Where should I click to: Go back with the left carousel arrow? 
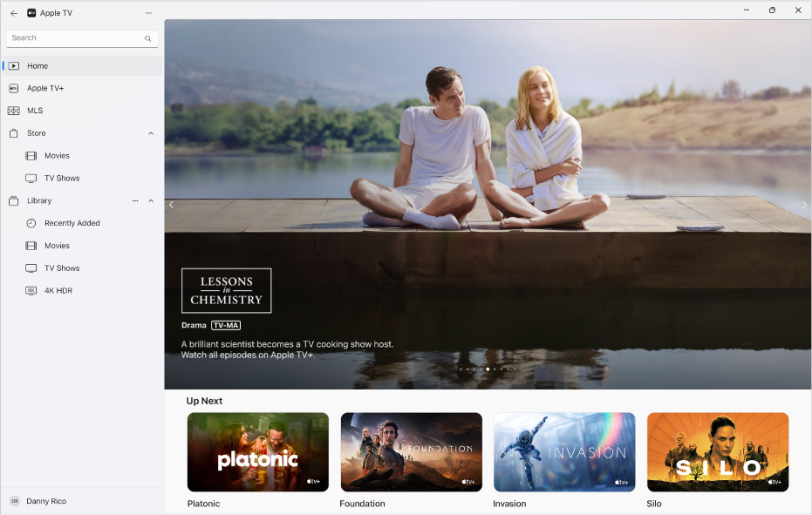click(x=171, y=205)
